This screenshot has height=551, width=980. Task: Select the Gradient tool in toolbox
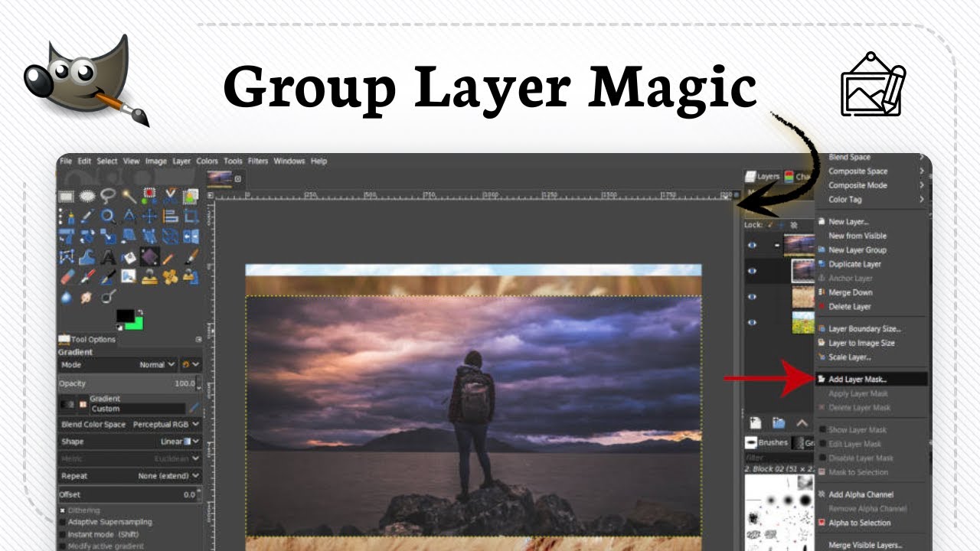pyautogui.click(x=149, y=256)
